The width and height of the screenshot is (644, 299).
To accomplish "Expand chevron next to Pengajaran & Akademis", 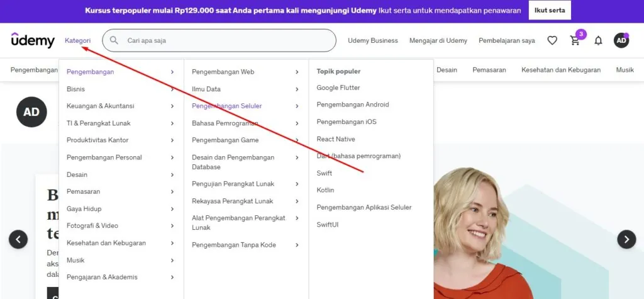I will click(172, 277).
